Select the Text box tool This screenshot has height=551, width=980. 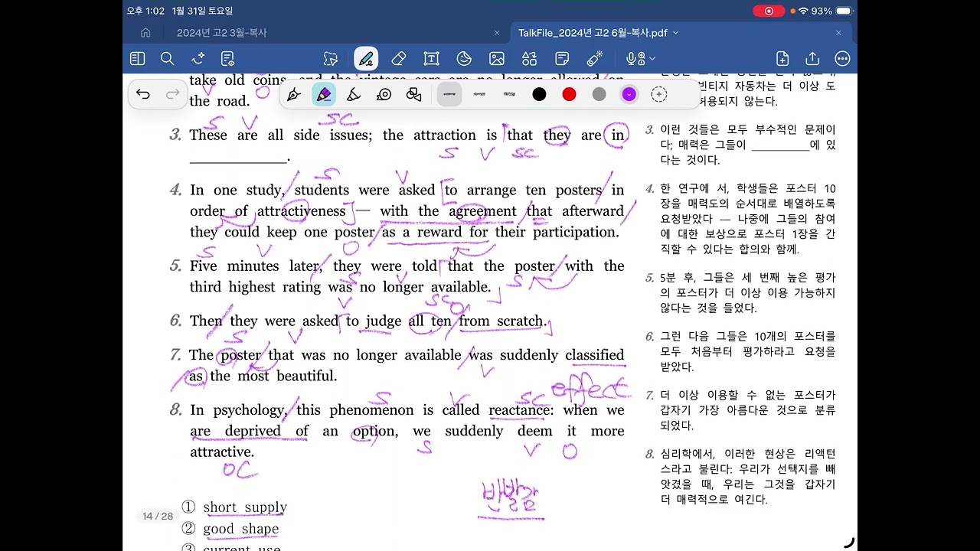click(x=431, y=59)
